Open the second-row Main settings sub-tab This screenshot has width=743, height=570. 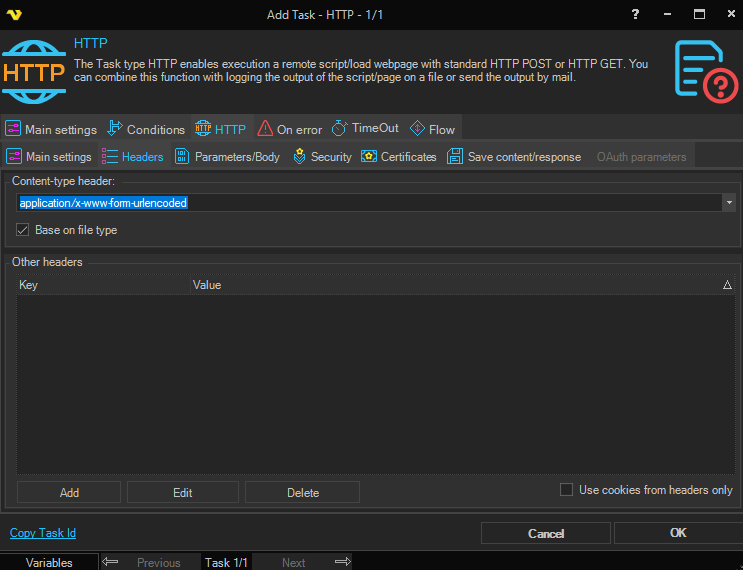(x=49, y=156)
